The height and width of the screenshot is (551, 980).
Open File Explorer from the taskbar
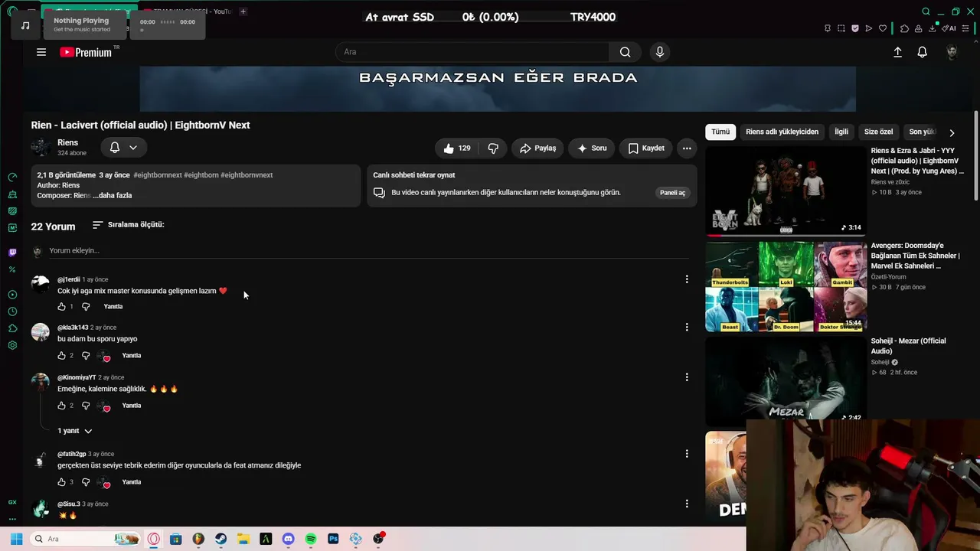243,539
